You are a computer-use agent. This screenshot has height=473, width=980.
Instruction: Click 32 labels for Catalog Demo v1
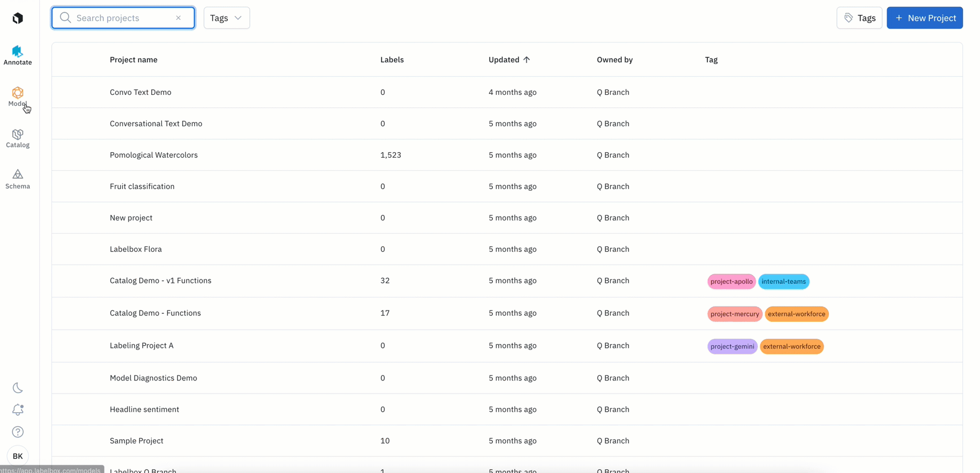[x=385, y=281]
